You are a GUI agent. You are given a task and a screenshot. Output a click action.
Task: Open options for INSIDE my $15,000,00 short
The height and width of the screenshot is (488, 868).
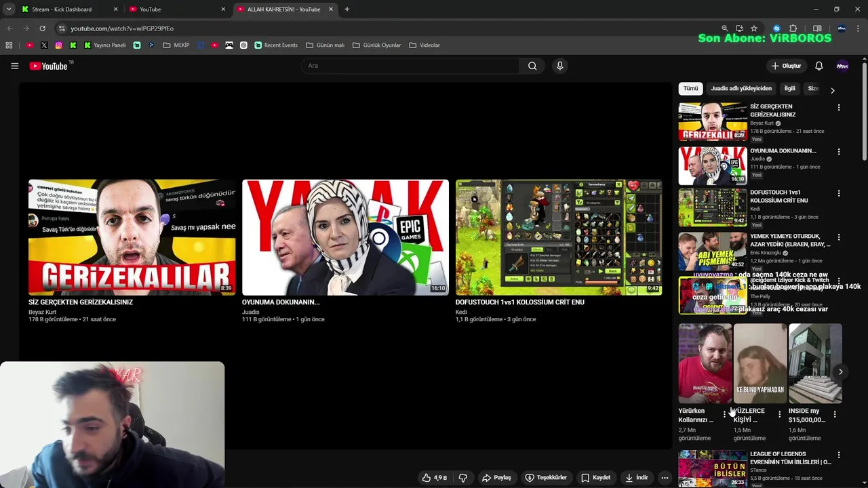834,414
